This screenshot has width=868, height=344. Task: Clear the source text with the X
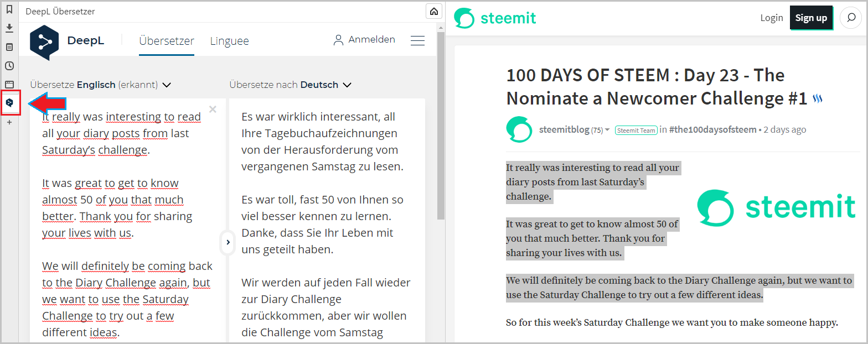pyautogui.click(x=213, y=110)
